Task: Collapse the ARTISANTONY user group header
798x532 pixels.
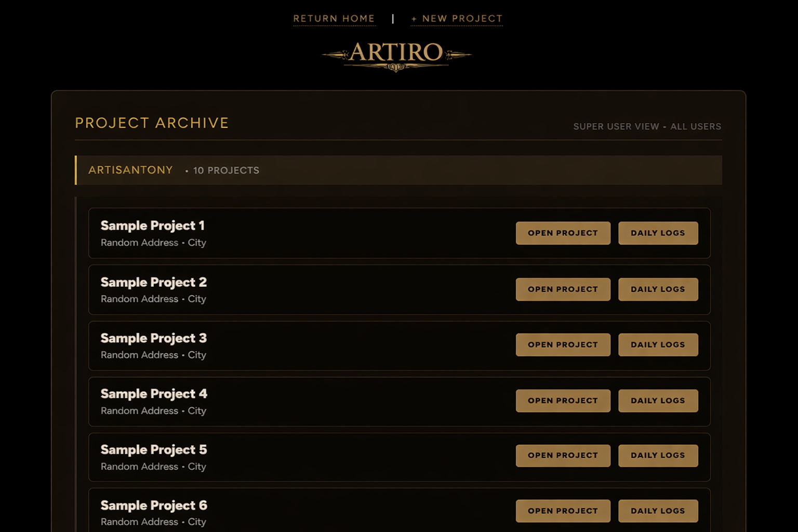Action: (130, 170)
